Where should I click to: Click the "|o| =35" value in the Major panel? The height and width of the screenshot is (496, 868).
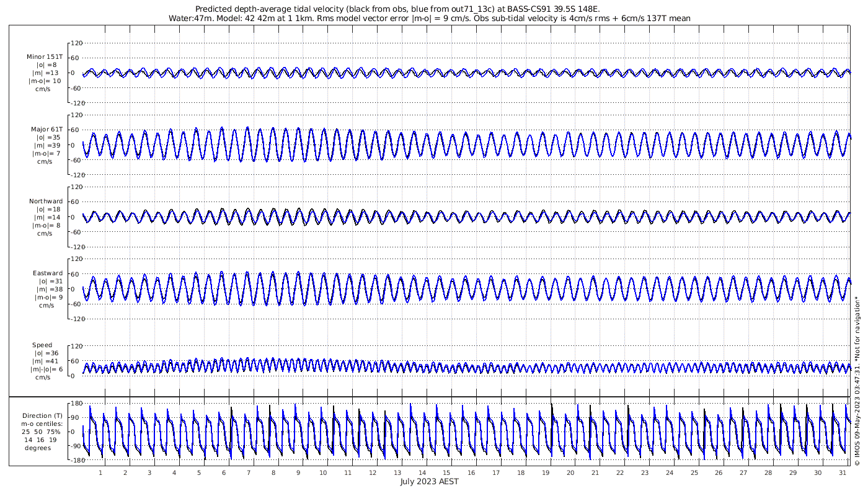[48, 138]
